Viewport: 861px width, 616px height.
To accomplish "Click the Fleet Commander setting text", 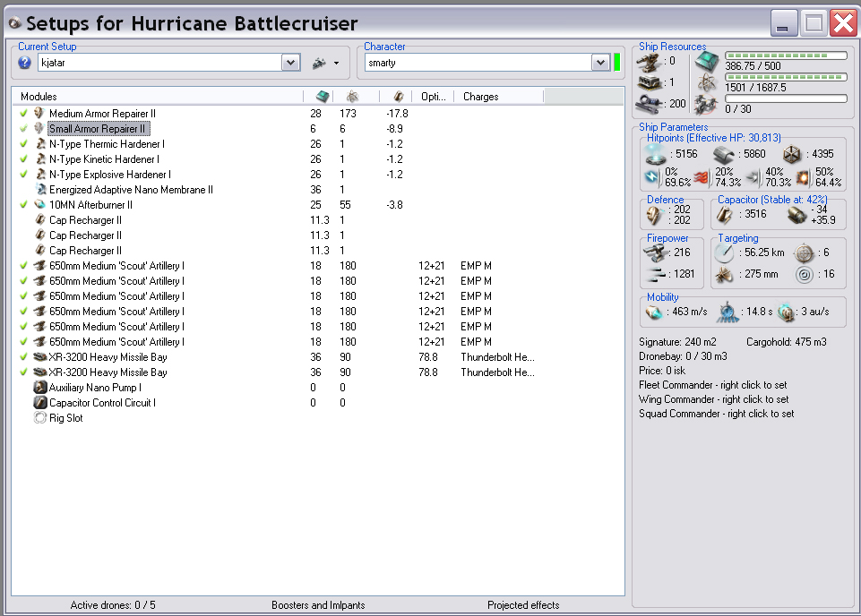I will point(716,385).
